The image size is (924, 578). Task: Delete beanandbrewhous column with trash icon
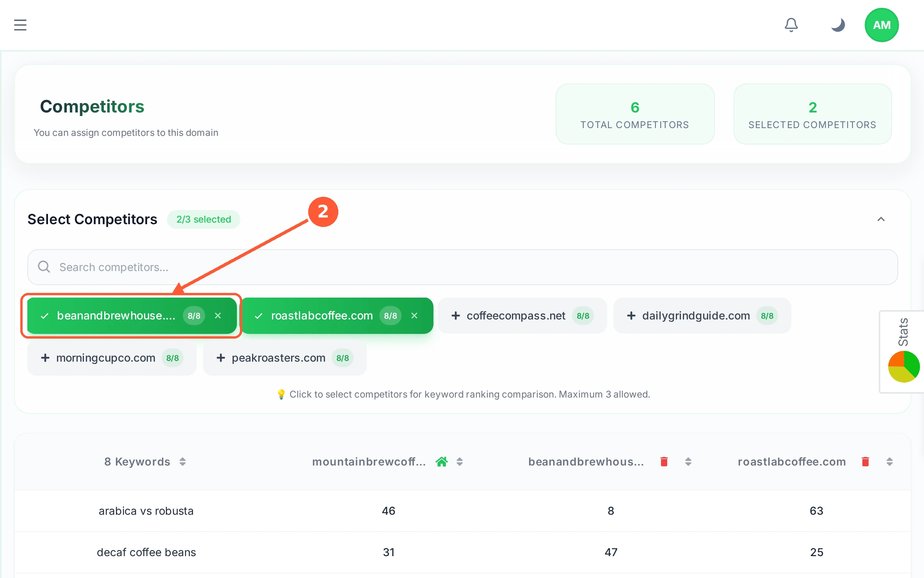pyautogui.click(x=664, y=462)
